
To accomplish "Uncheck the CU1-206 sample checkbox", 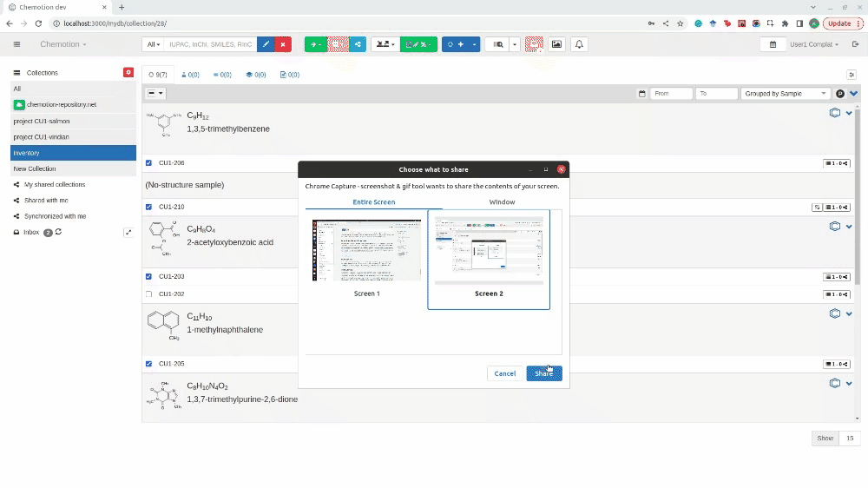I will click(x=148, y=163).
